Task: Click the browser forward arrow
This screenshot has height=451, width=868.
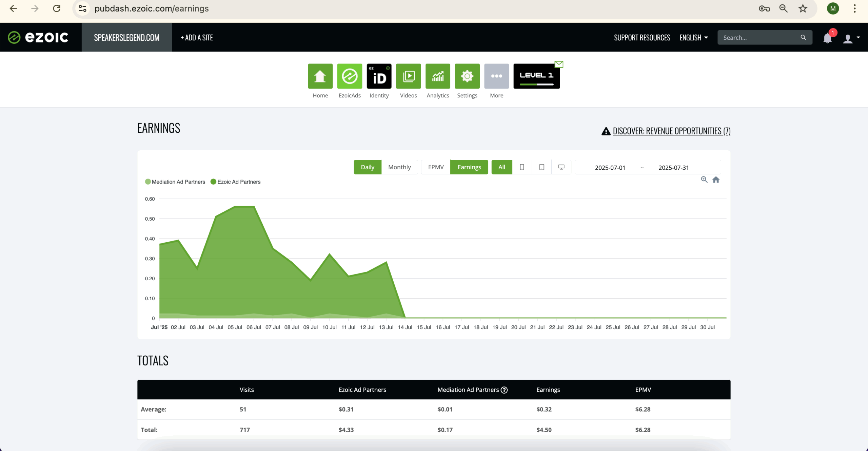Action: [35, 8]
